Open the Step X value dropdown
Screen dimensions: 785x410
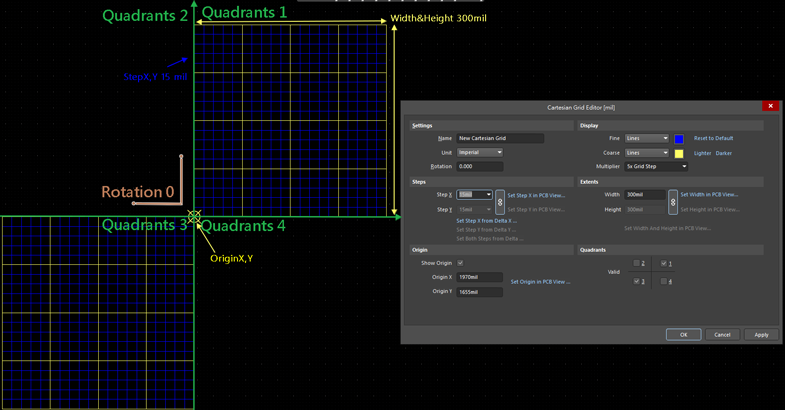tap(474, 195)
